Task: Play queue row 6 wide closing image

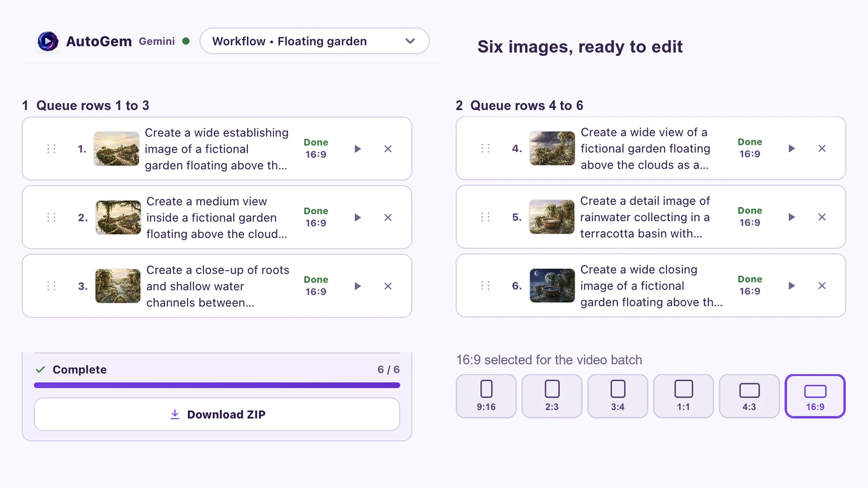Action: (x=792, y=286)
